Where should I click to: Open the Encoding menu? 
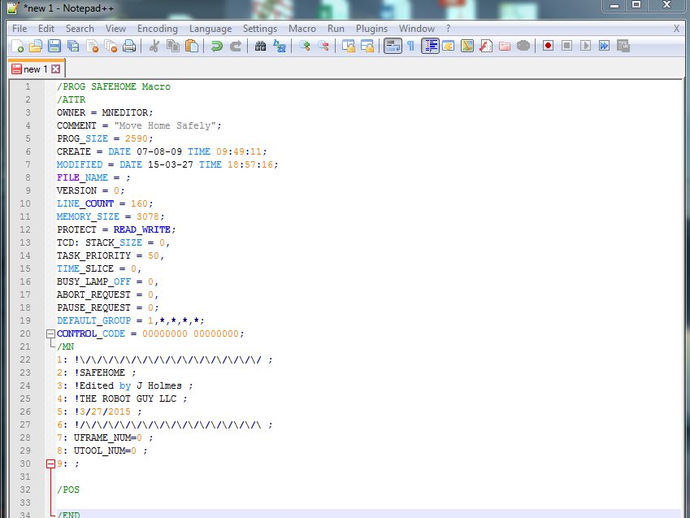[x=157, y=29]
